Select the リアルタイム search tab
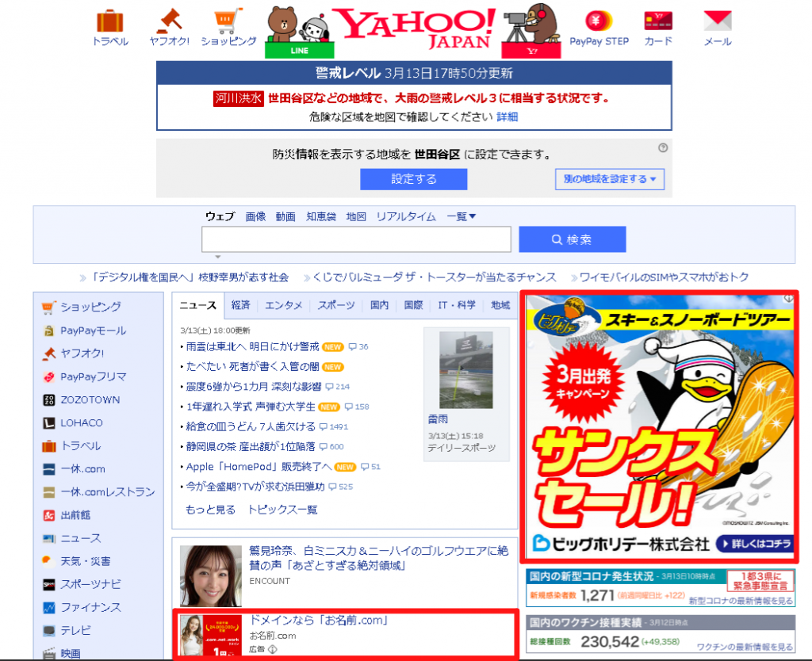 point(406,216)
